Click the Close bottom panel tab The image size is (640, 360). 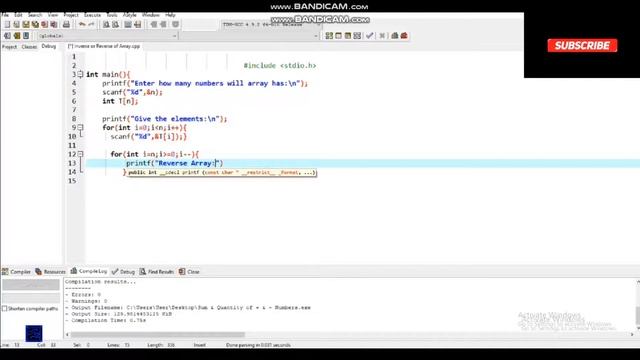coord(189,271)
